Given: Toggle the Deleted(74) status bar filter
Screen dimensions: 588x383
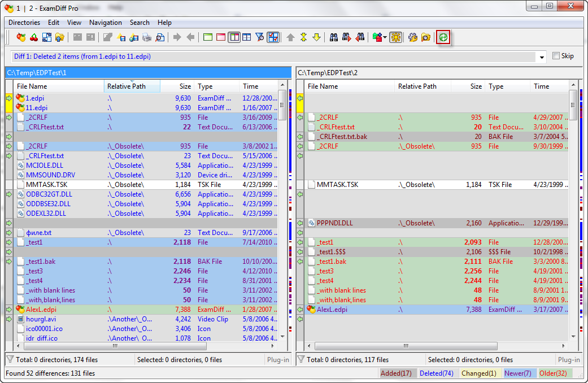Looking at the screenshot, I should click(437, 373).
